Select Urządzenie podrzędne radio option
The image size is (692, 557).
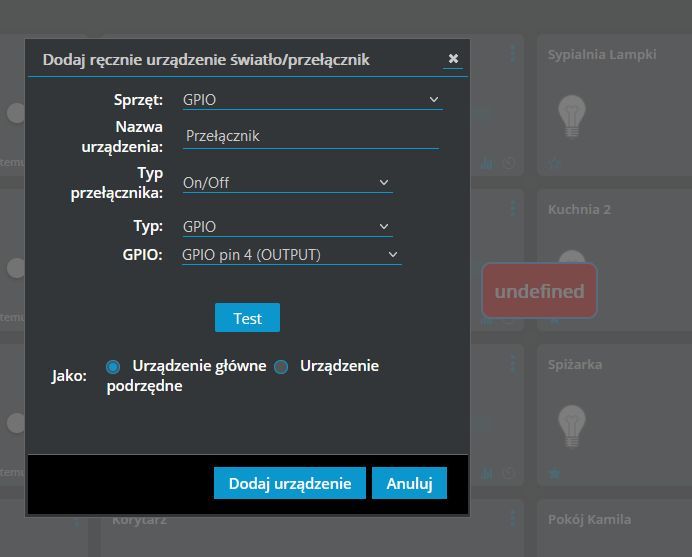click(x=281, y=367)
